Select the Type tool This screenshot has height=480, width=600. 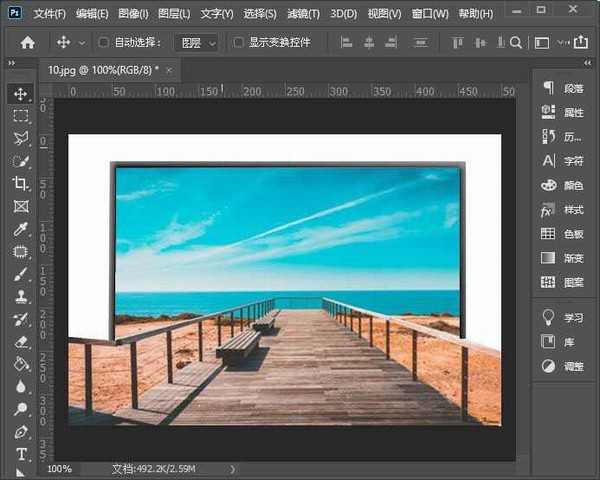pyautogui.click(x=20, y=455)
